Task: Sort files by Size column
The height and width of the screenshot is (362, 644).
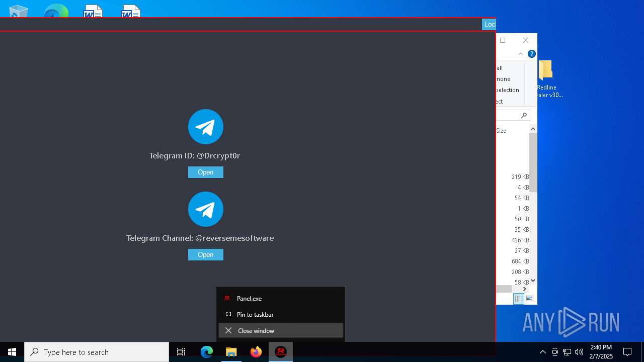Action: pyautogui.click(x=501, y=131)
